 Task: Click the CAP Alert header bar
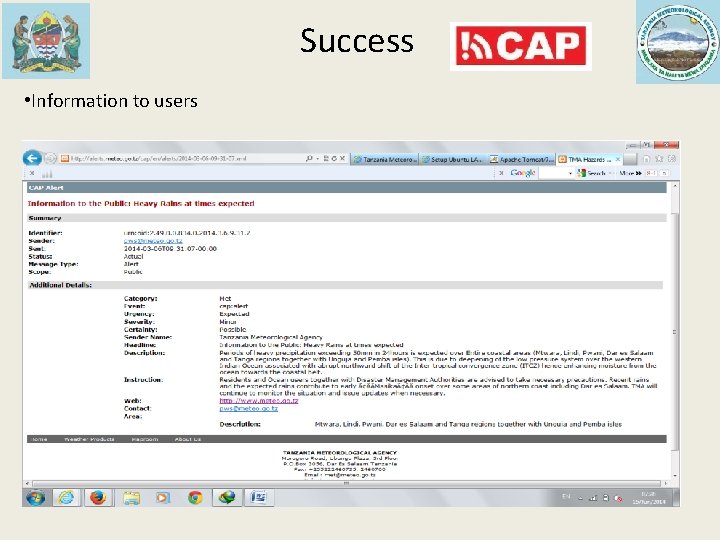point(347,187)
